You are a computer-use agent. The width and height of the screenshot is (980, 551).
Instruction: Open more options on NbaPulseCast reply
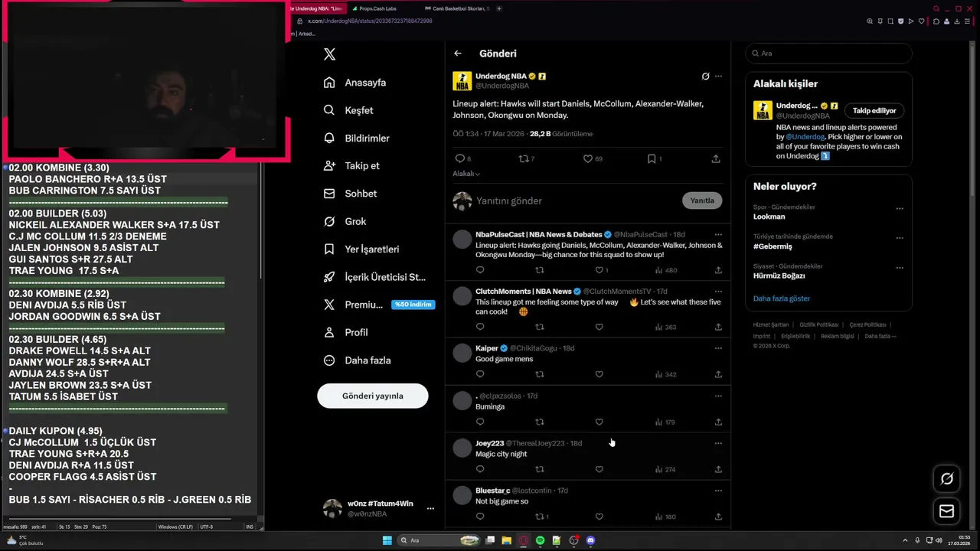(718, 234)
